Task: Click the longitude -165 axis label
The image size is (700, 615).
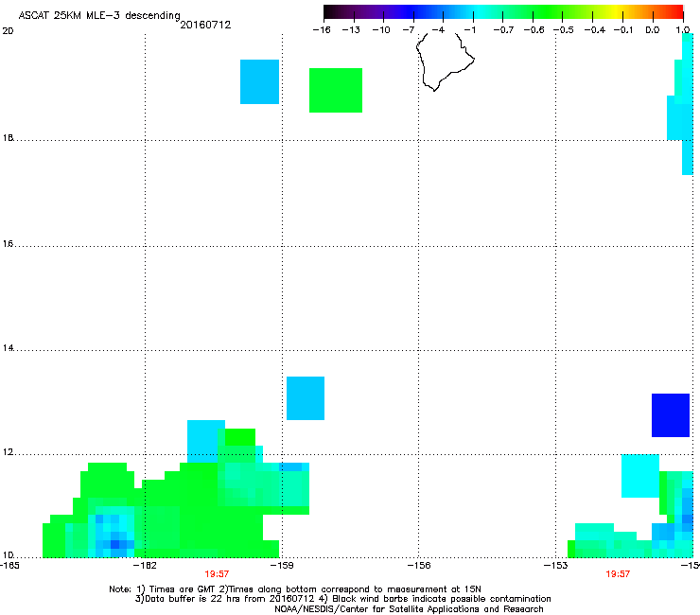Action: tap(9, 566)
